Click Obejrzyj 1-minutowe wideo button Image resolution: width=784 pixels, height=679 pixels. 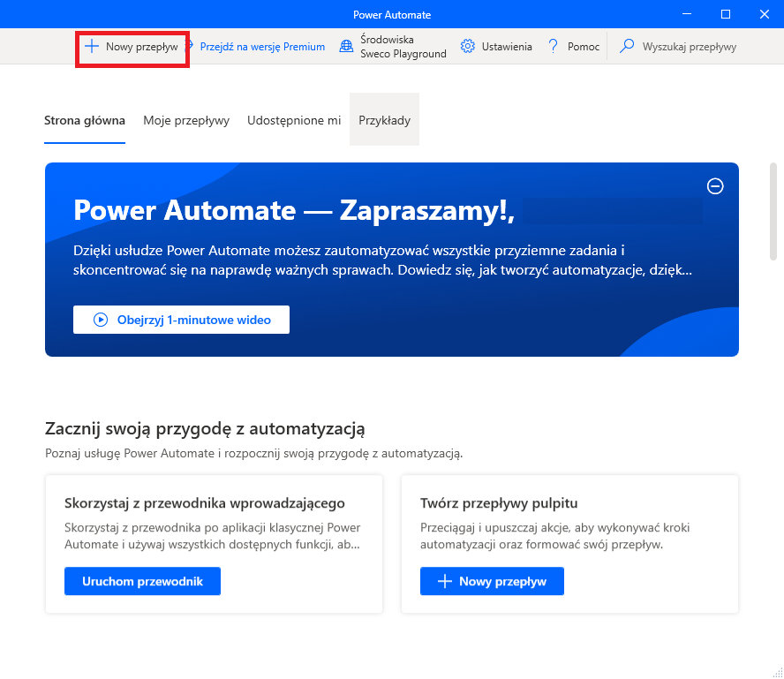tap(181, 320)
